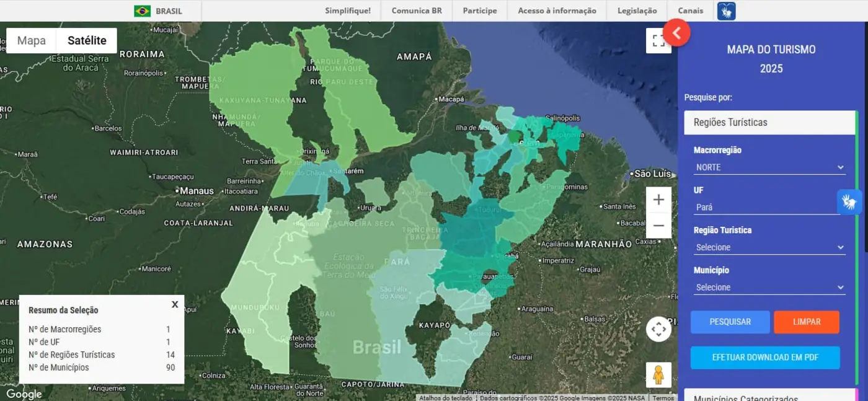Open the Município dropdown

769,288
